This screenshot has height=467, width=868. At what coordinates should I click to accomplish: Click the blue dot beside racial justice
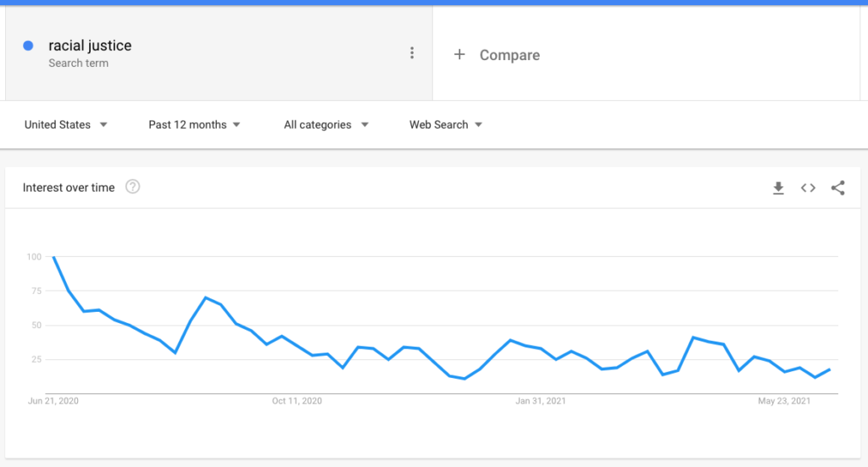29,46
